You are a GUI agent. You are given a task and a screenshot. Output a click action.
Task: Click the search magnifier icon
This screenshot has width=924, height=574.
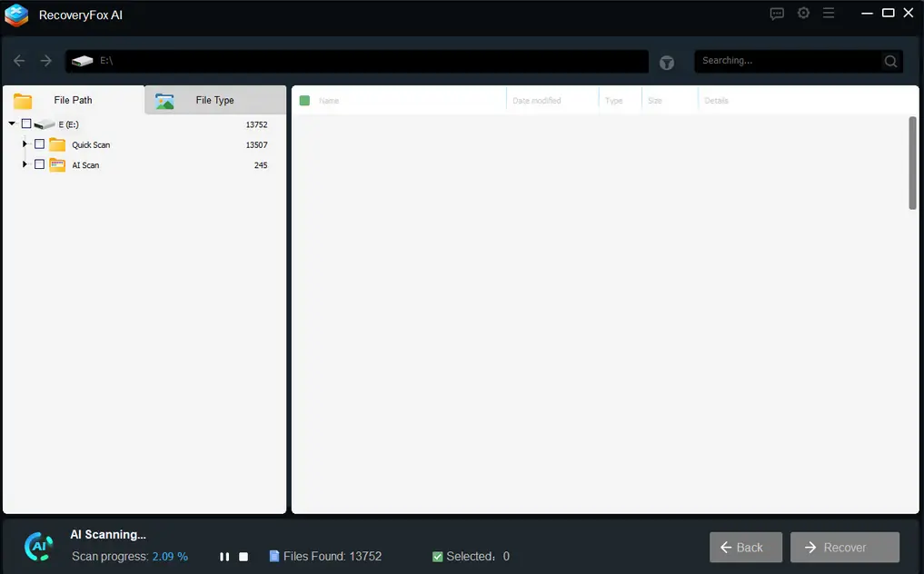coord(890,61)
